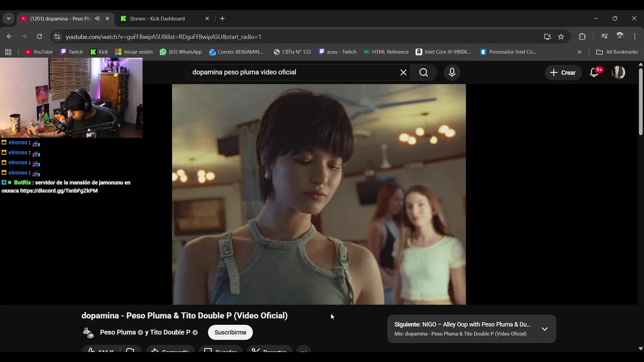Focus the browser address bar URL
This screenshot has width=644, height=362.
point(163,37)
